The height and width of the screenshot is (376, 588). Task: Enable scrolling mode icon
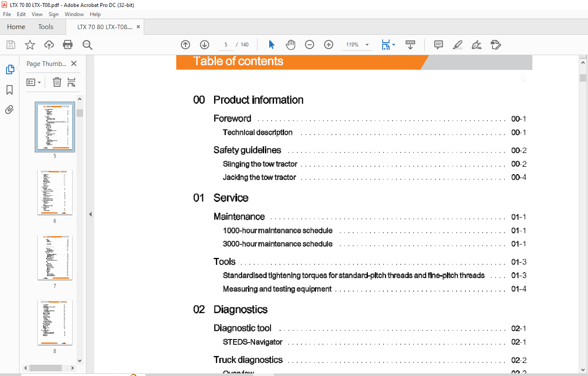point(410,45)
